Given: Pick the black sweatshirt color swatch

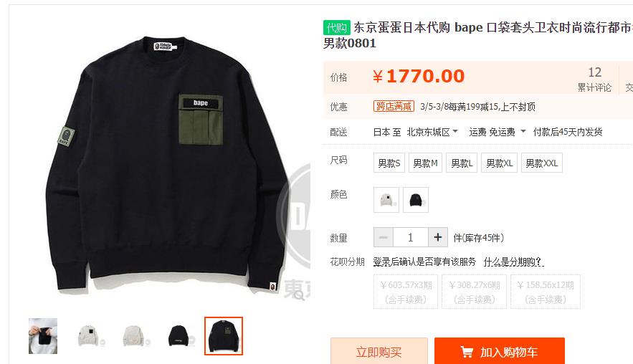Looking at the screenshot, I should (x=415, y=200).
